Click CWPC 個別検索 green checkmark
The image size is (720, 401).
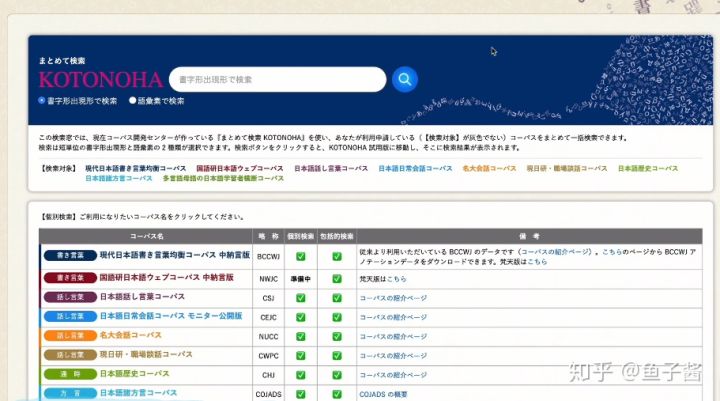[x=301, y=356]
